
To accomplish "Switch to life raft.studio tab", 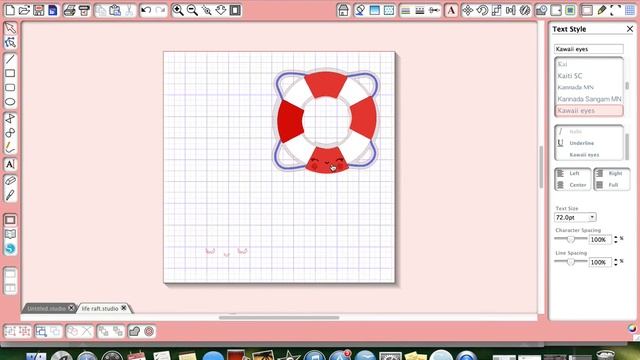I will pos(100,309).
